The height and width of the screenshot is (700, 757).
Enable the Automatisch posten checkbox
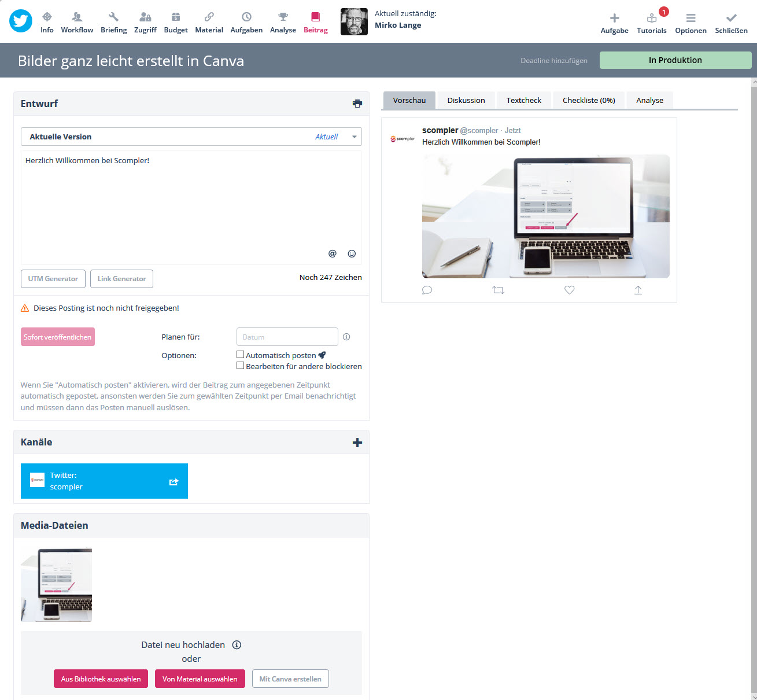click(241, 355)
